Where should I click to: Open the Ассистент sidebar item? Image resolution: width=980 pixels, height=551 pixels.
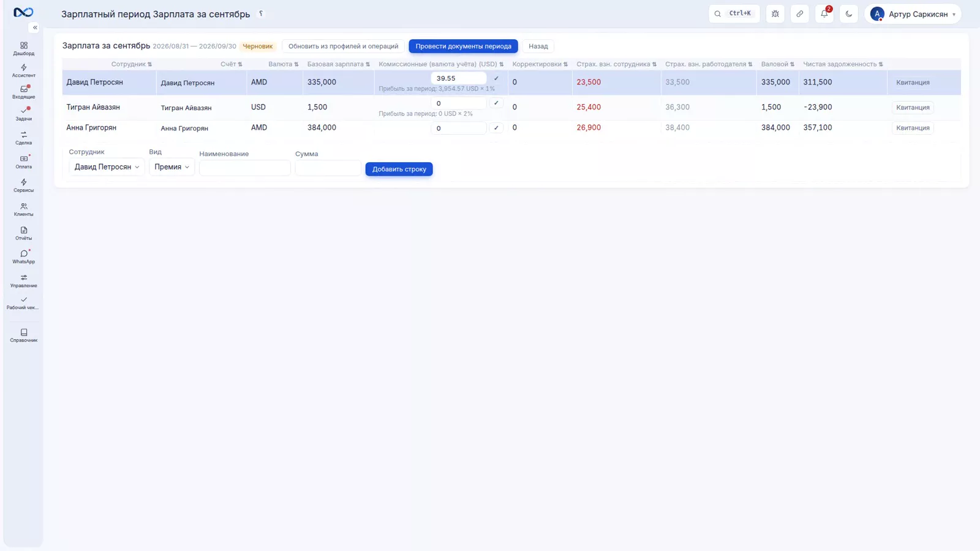tap(23, 71)
